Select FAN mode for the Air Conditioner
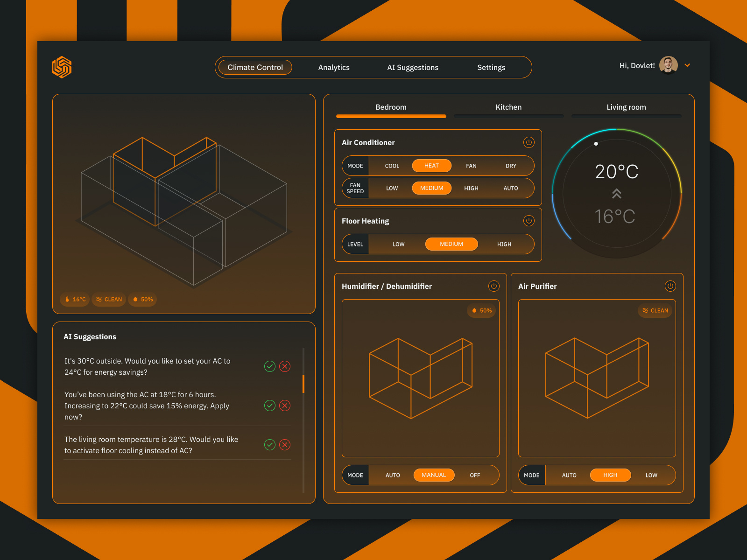This screenshot has width=747, height=560. [x=471, y=166]
